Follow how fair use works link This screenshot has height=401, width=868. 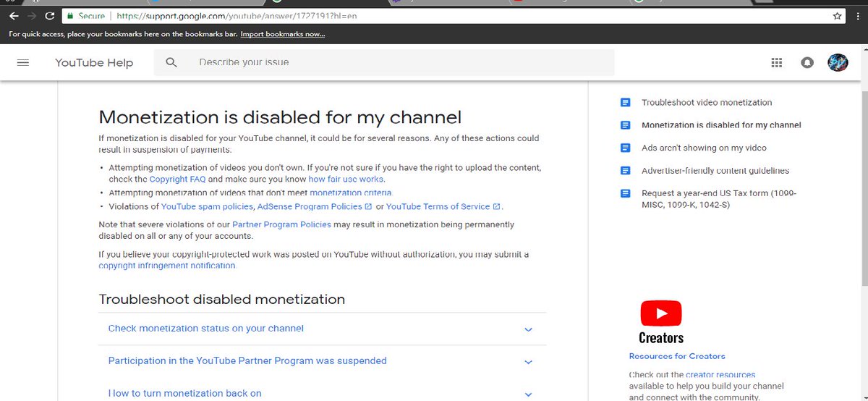[346, 179]
